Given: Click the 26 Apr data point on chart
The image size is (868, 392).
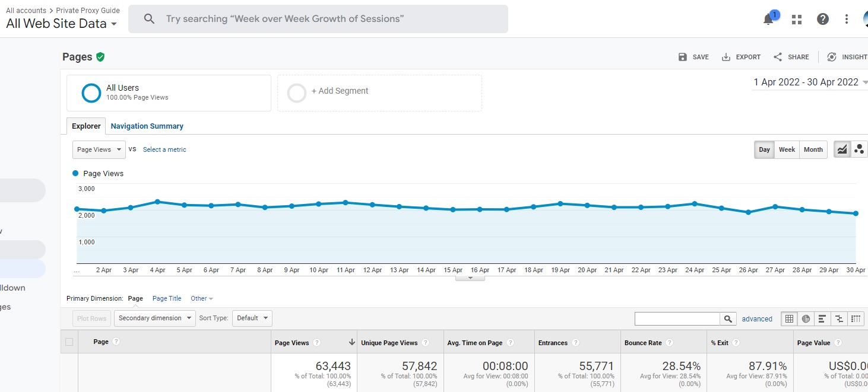Looking at the screenshot, I should point(748,212).
